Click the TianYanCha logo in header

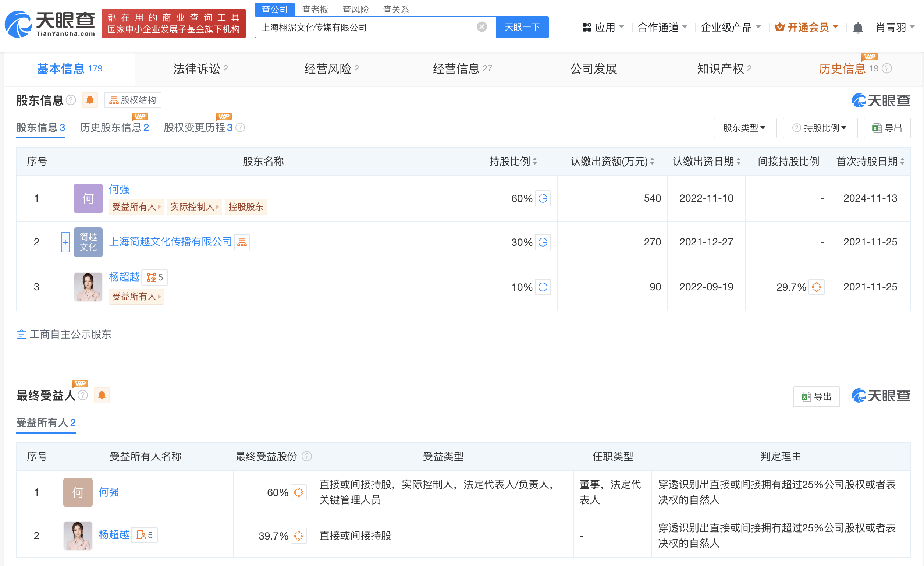tap(50, 24)
